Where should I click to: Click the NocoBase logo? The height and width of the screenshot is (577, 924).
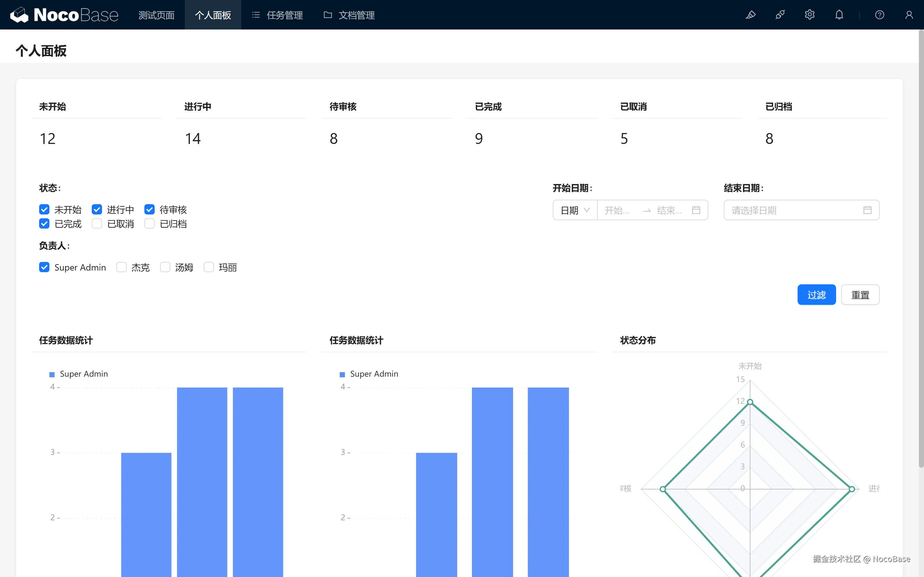pyautogui.click(x=64, y=15)
